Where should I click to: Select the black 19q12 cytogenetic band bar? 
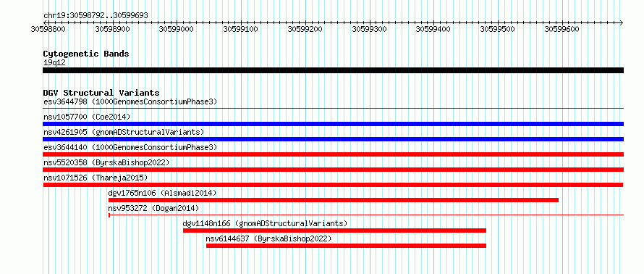[333, 70]
